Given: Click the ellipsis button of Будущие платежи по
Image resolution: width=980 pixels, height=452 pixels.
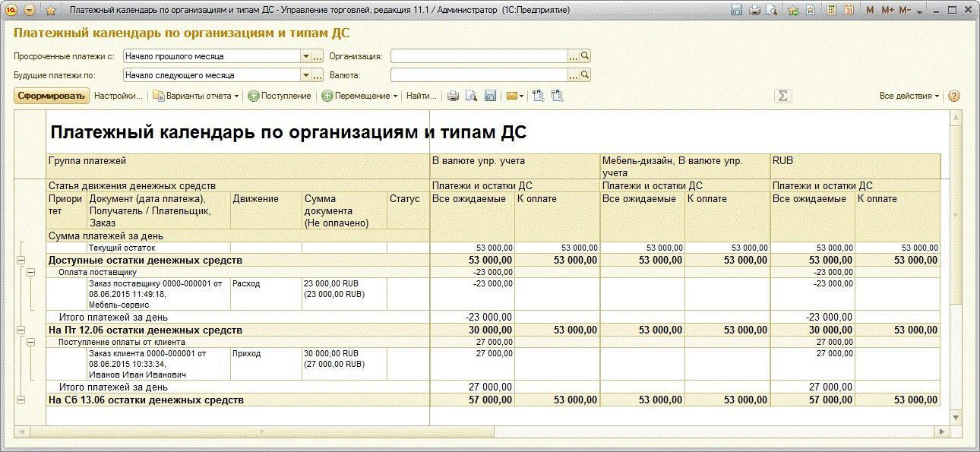Looking at the screenshot, I should point(318,75).
